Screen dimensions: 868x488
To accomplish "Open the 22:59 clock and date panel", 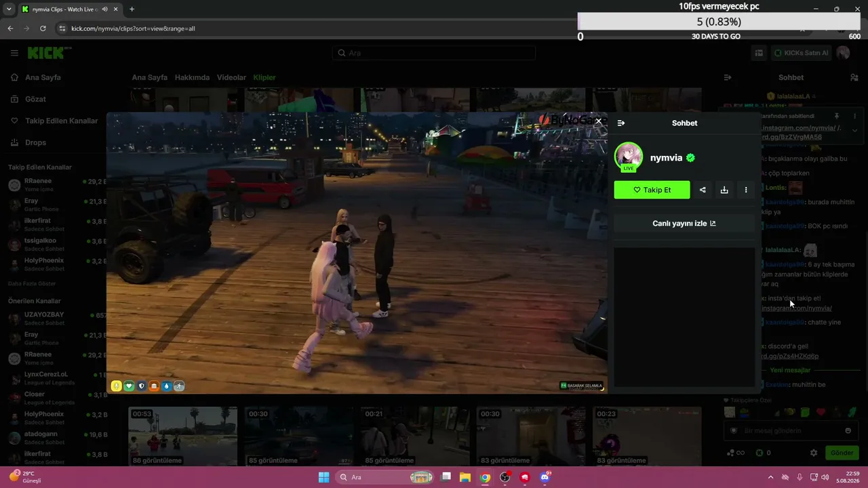I will [x=848, y=477].
